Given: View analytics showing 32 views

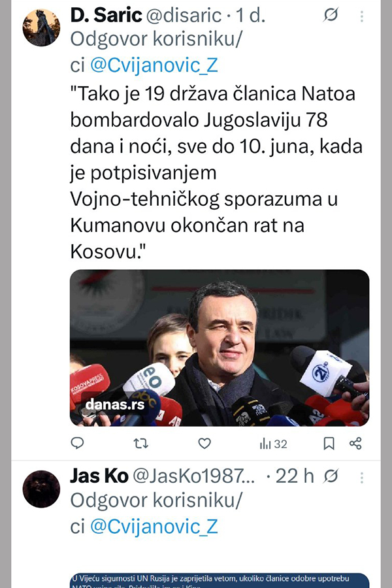Looking at the screenshot, I should pos(274,444).
